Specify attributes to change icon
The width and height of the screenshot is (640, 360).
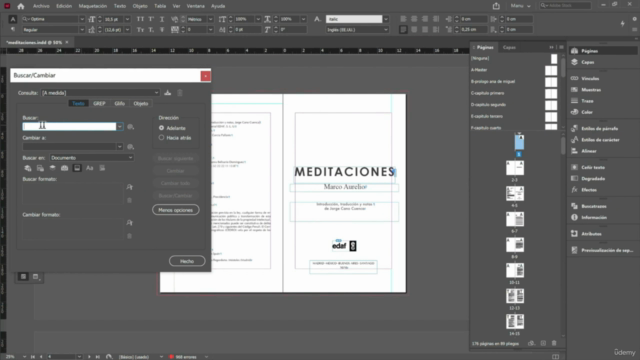point(129,223)
